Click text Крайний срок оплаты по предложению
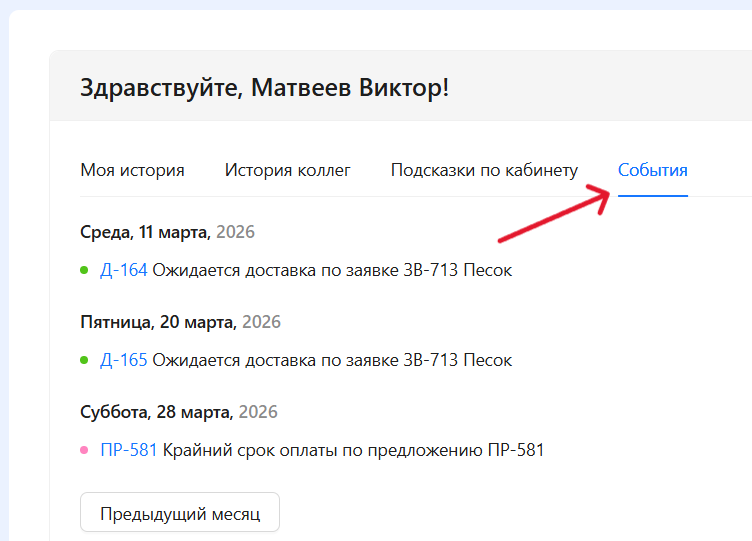The height and width of the screenshot is (541, 752). [x=323, y=450]
